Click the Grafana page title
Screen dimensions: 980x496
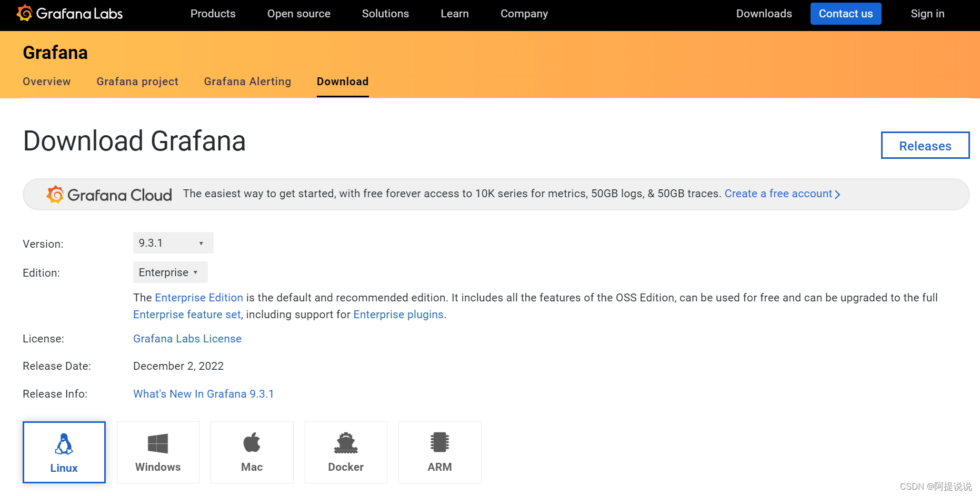click(x=55, y=53)
